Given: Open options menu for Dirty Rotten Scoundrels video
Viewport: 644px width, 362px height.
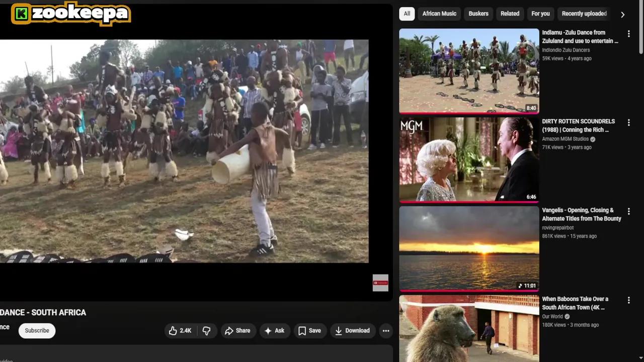Looking at the screenshot, I should click(628, 122).
